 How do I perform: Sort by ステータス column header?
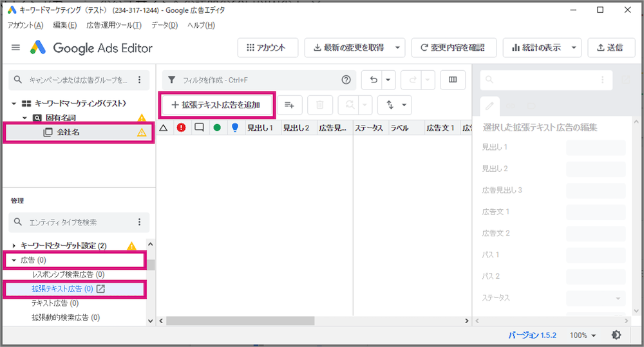click(370, 127)
